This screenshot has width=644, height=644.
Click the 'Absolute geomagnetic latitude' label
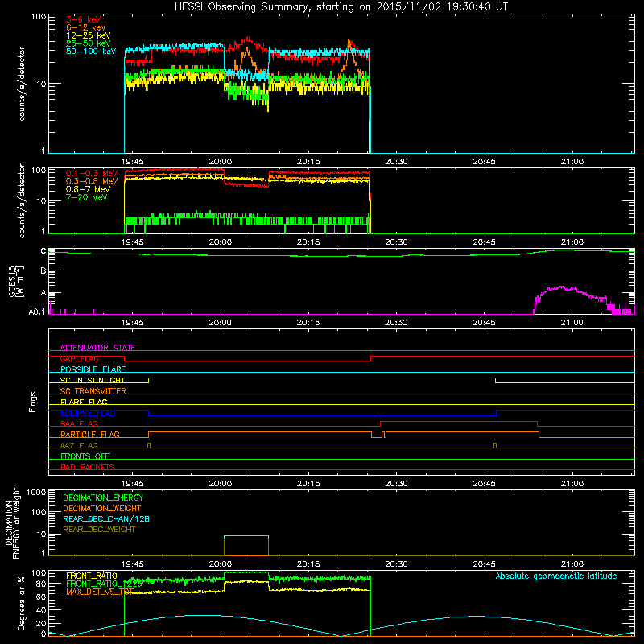(x=556, y=576)
